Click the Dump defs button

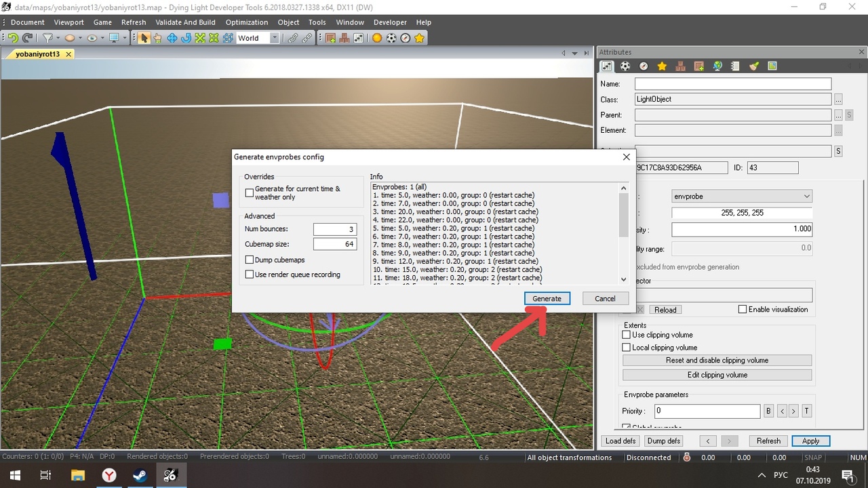[x=664, y=441]
